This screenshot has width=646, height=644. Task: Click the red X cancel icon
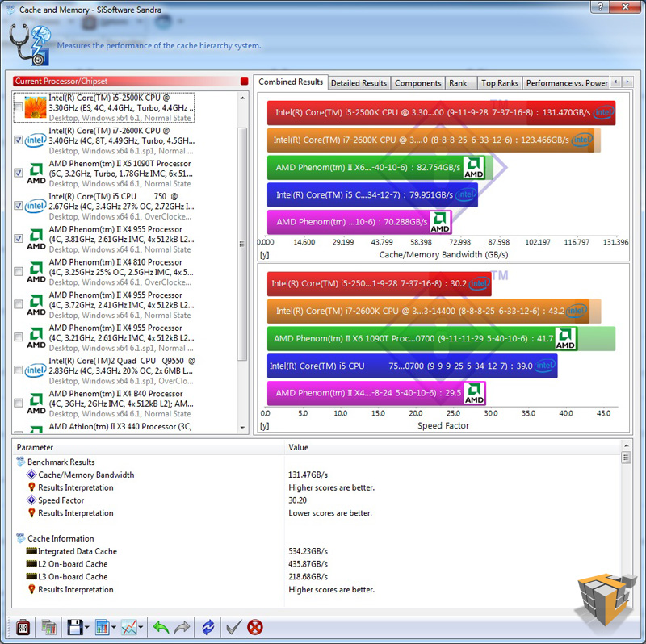(255, 627)
